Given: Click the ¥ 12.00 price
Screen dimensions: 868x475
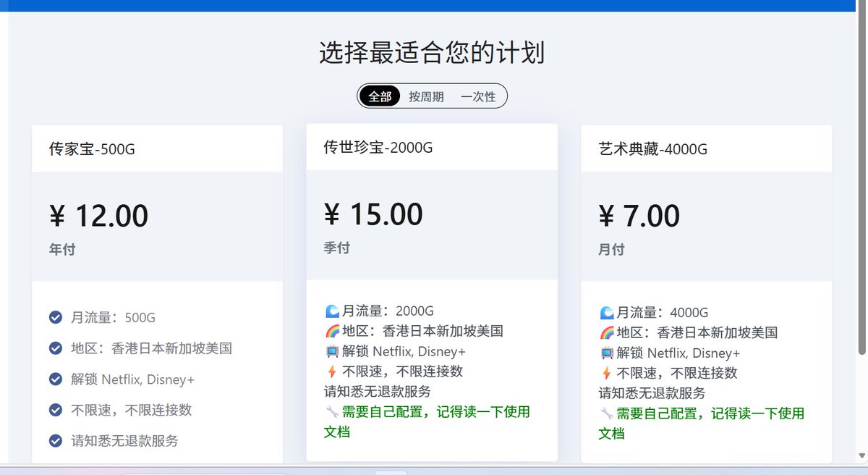Looking at the screenshot, I should pyautogui.click(x=99, y=216).
